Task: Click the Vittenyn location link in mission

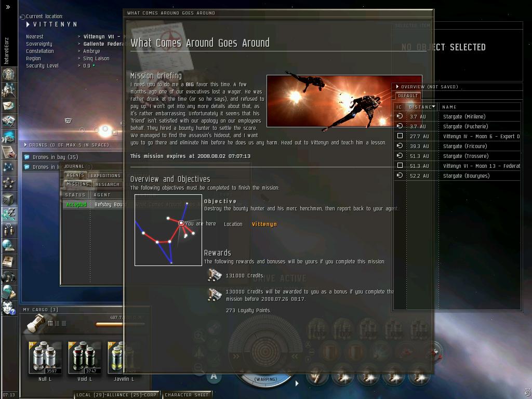Action: (x=264, y=224)
